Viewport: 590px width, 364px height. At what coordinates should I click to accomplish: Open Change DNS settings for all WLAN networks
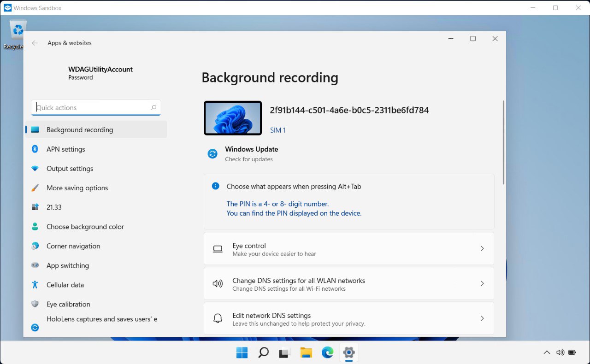[x=349, y=284]
